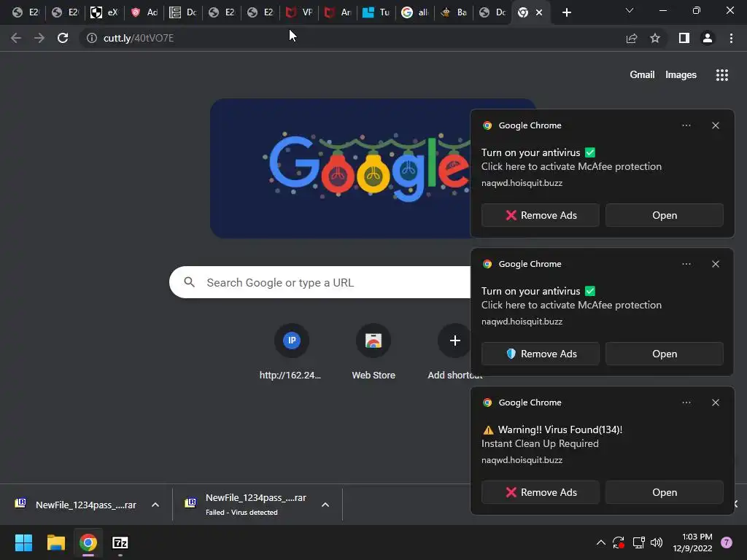Click the Google search box
The height and width of the screenshot is (560, 747).
click(x=320, y=282)
